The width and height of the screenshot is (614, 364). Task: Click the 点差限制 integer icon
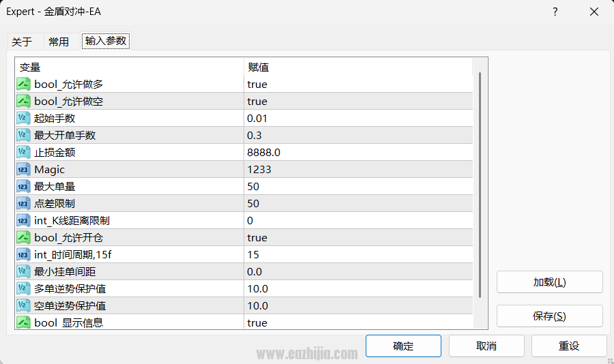(23, 204)
